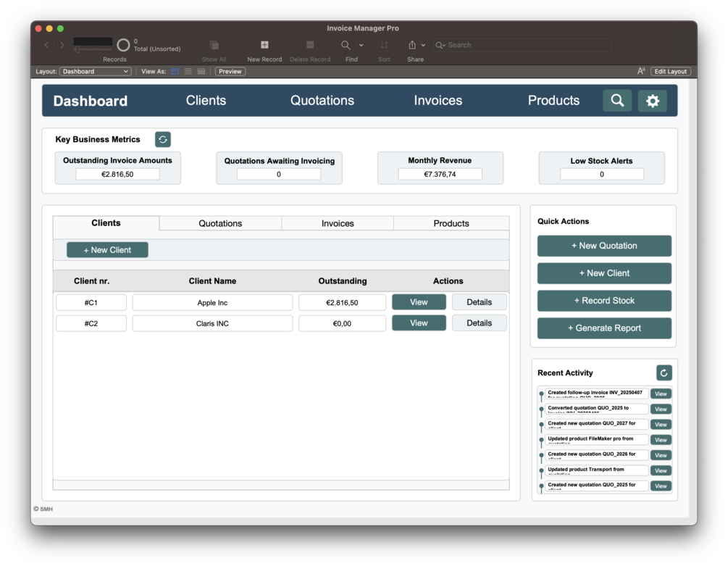The height and width of the screenshot is (566, 728).
Task: Switch to Table view icon
Action: [201, 72]
